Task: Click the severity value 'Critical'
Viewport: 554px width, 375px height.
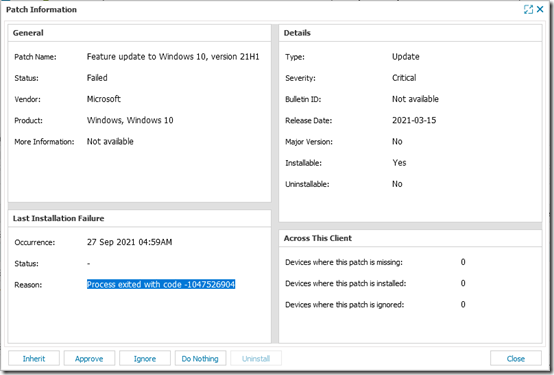Action: (x=404, y=78)
